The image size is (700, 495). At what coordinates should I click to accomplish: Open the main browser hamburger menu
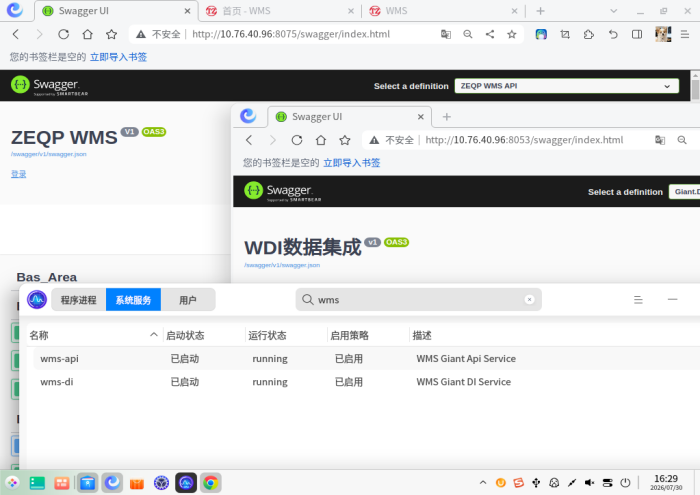point(685,34)
